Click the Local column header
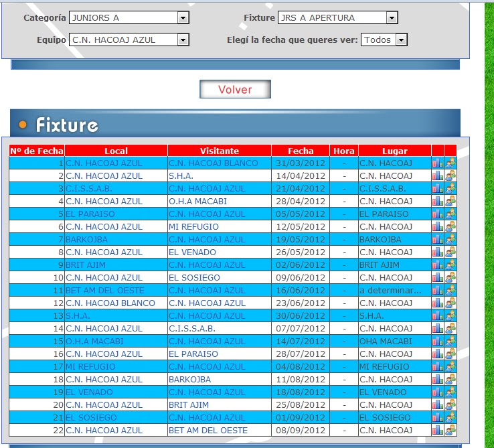Image resolution: width=494 pixels, height=448 pixels. [116, 151]
